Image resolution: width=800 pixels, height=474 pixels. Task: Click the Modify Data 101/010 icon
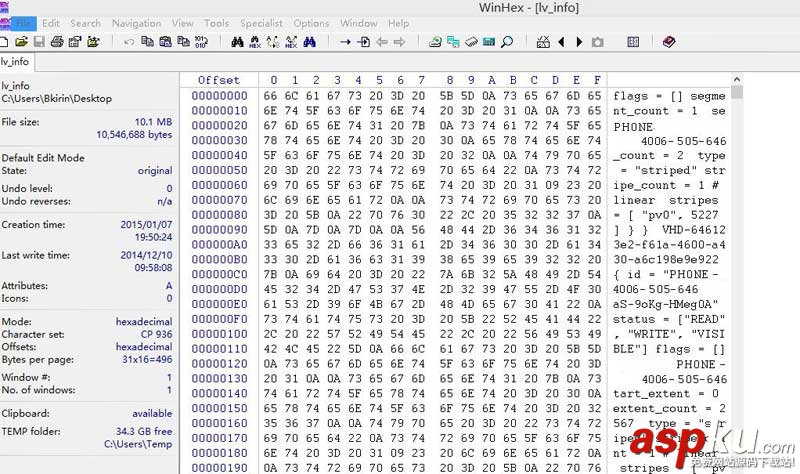[201, 42]
